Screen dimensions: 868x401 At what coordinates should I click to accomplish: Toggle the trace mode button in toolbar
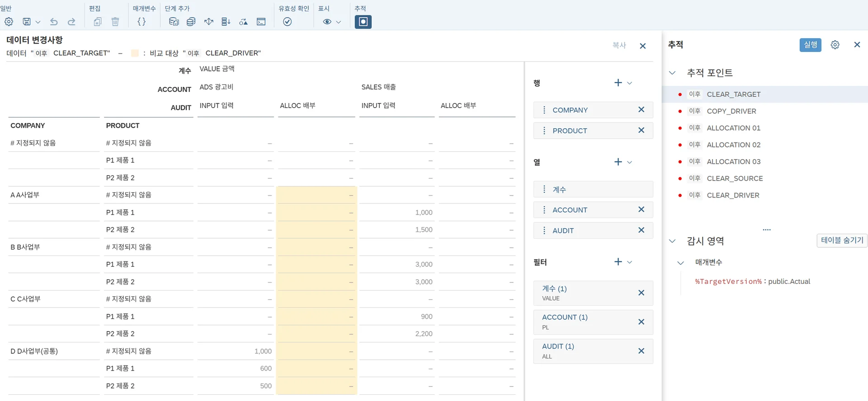point(363,22)
